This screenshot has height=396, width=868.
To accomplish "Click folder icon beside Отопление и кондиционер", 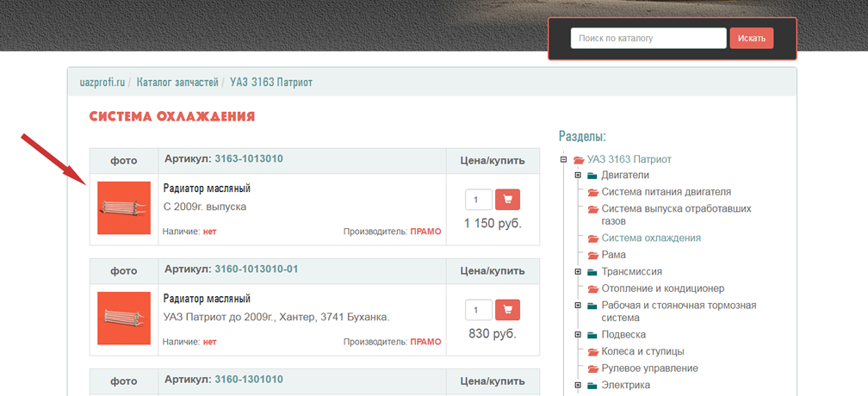I will pyautogui.click(x=592, y=289).
